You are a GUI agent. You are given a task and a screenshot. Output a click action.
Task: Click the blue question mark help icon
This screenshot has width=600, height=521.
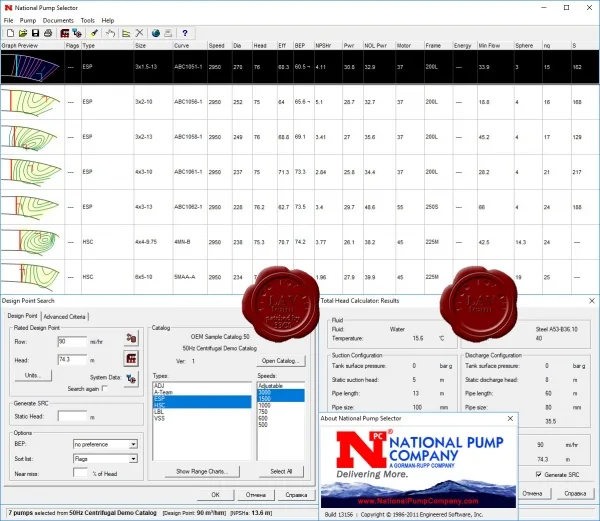click(x=185, y=33)
